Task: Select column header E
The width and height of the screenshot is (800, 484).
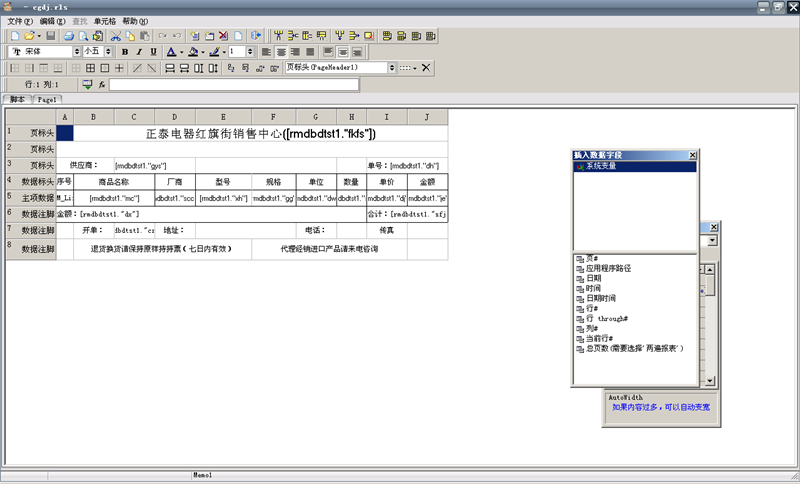Action: pos(223,117)
